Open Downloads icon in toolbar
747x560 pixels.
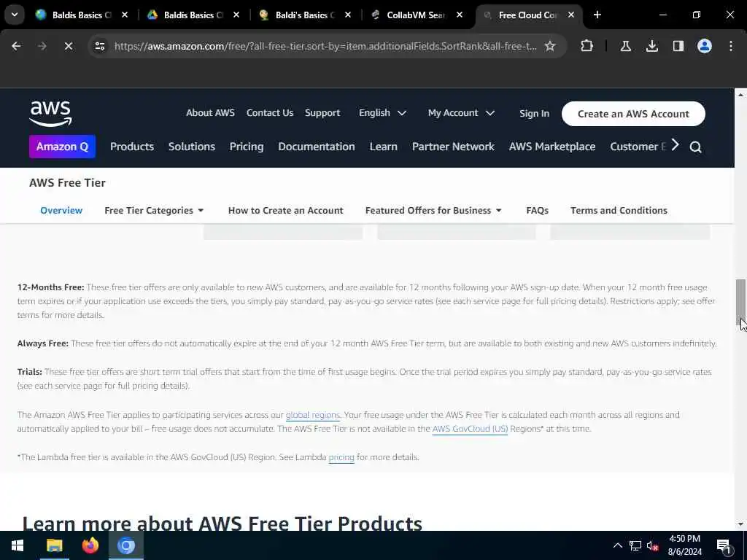click(x=651, y=46)
